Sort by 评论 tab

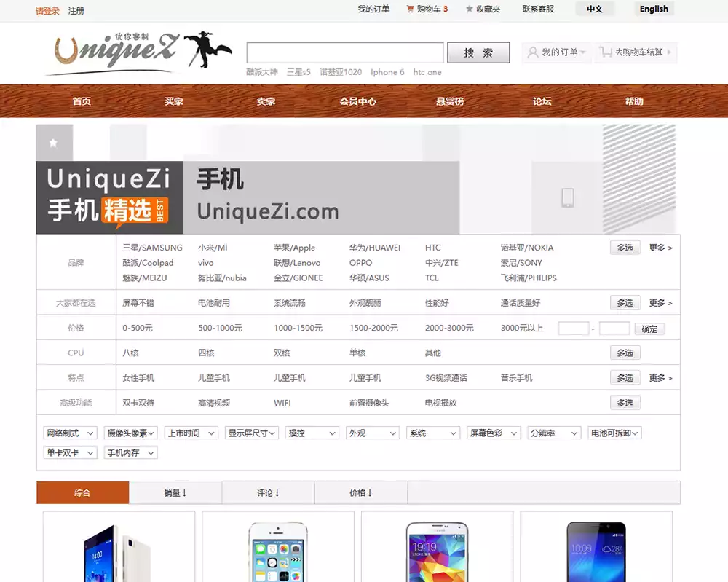pos(269,493)
